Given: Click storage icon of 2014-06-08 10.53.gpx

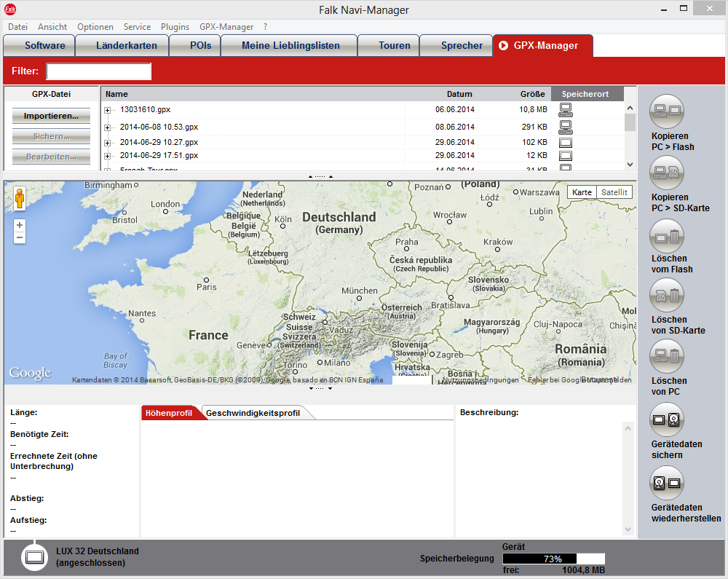Looking at the screenshot, I should 566,127.
